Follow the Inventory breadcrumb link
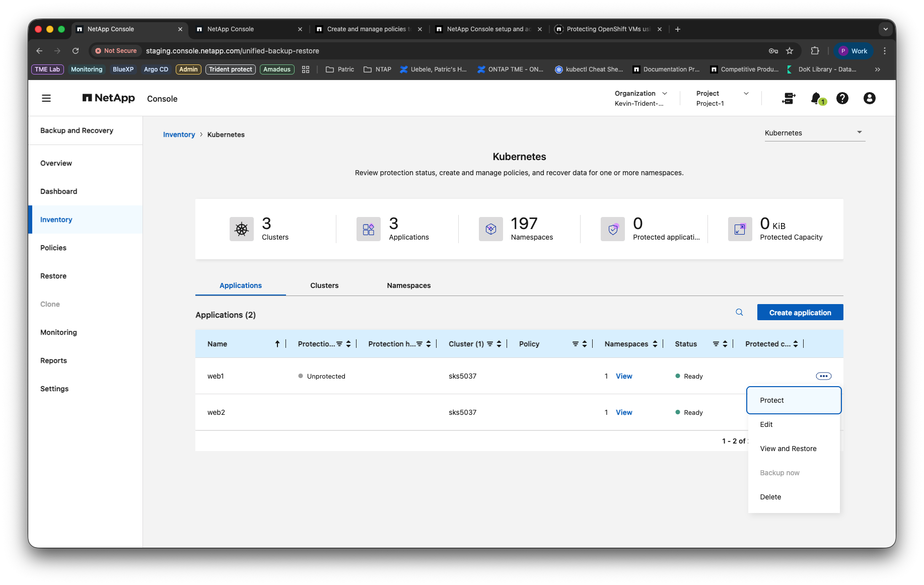 179,134
